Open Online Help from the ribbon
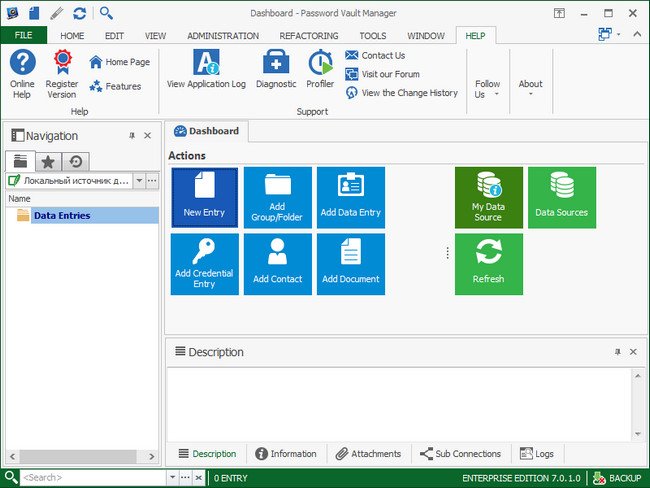The height and width of the screenshot is (488, 650). [x=22, y=74]
